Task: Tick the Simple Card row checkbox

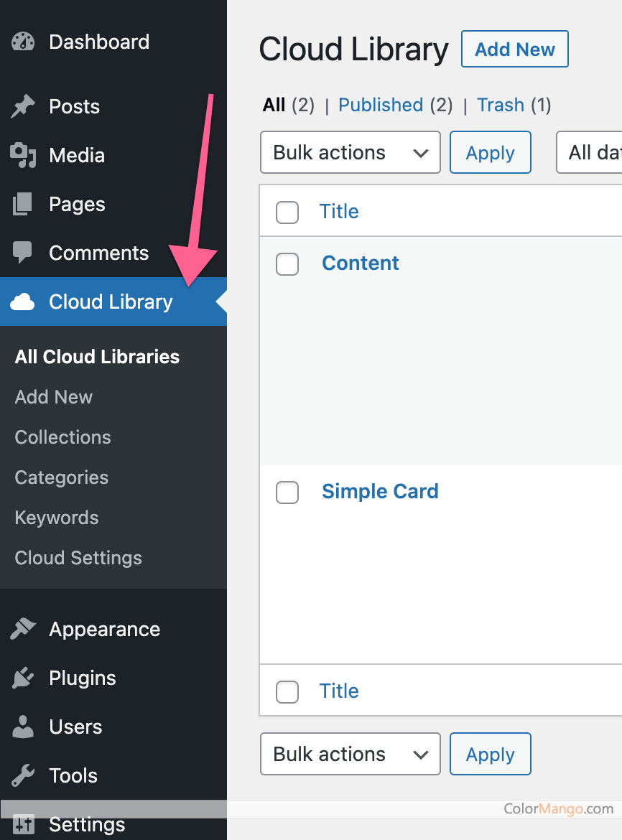Action: [287, 493]
